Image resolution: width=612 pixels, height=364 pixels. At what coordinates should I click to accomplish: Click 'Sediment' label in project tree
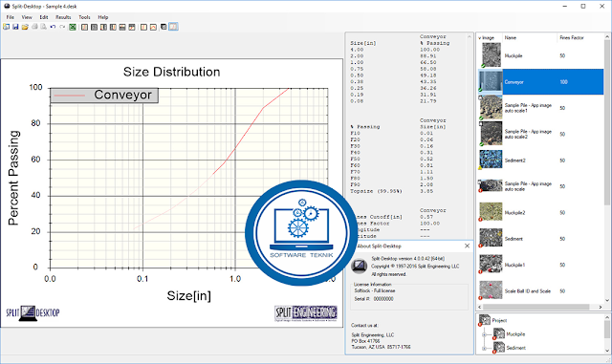515,348
